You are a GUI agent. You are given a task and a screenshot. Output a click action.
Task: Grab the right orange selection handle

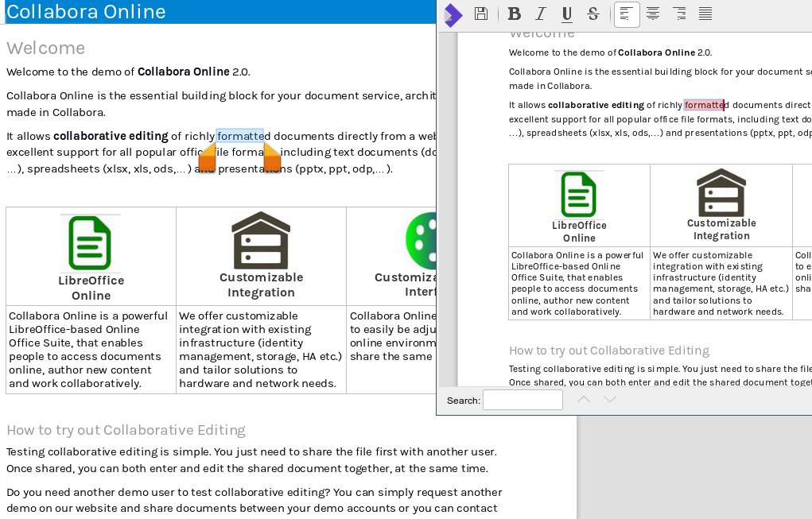(x=273, y=158)
